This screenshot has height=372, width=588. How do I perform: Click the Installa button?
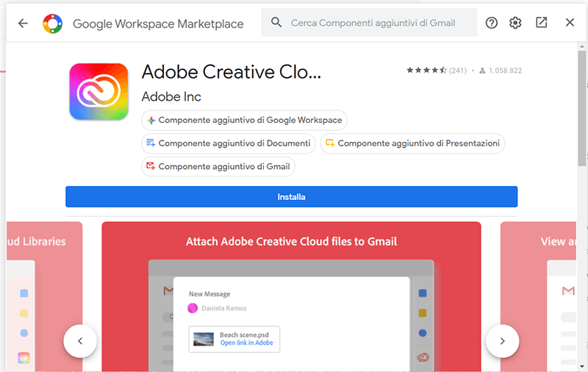(291, 197)
